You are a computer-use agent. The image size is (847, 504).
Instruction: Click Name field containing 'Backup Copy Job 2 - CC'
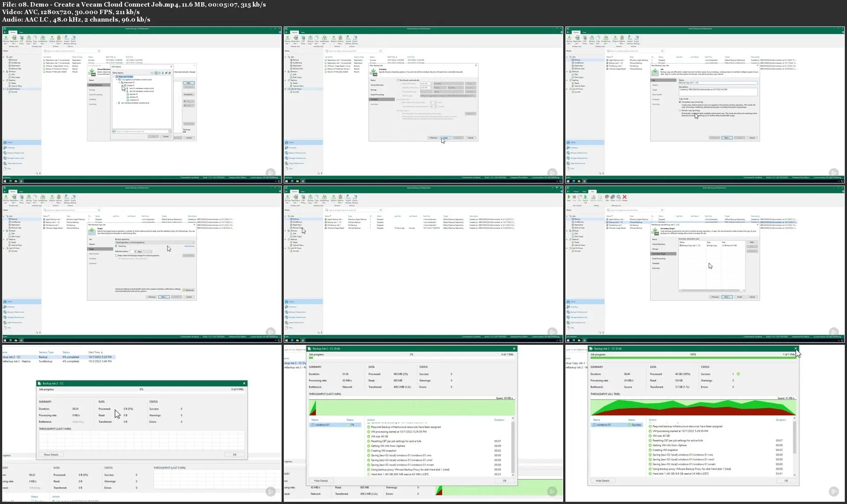718,82
